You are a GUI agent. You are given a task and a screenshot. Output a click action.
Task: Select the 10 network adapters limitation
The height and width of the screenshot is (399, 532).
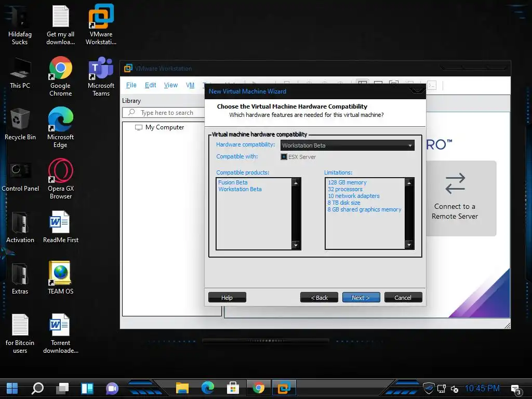[353, 196]
